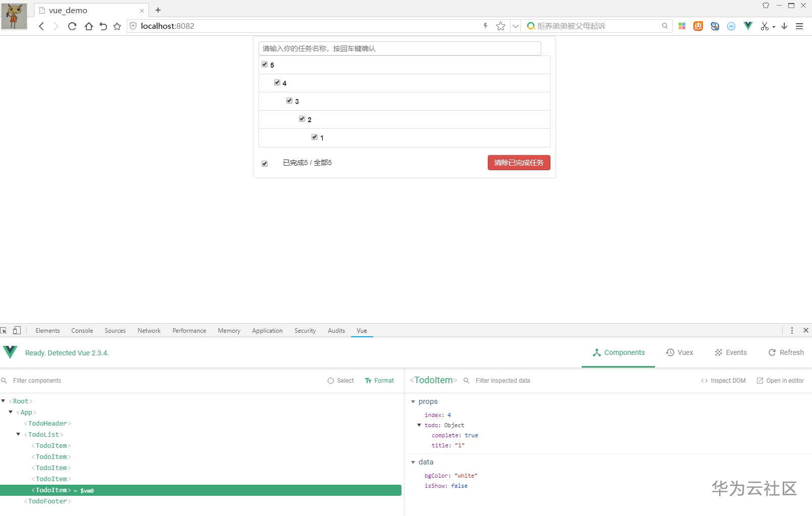Collapse the data section
Screen dimensions: 812x516
(x=413, y=462)
